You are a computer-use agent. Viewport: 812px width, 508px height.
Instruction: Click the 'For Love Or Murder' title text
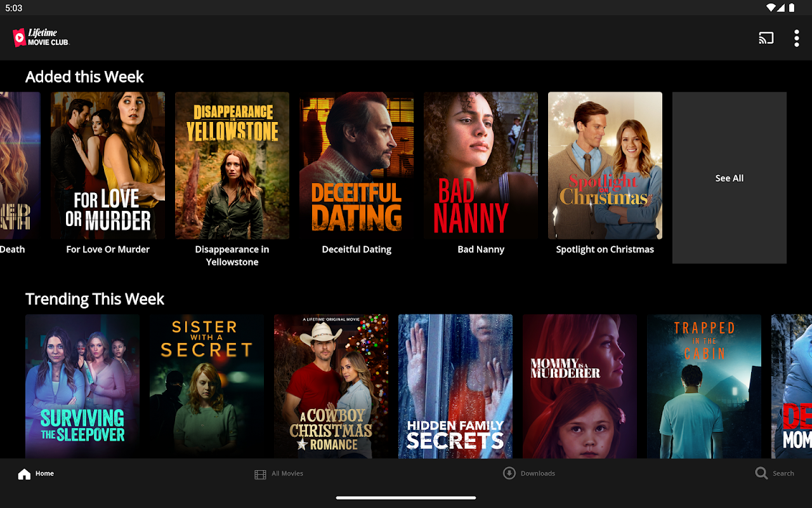coord(108,250)
